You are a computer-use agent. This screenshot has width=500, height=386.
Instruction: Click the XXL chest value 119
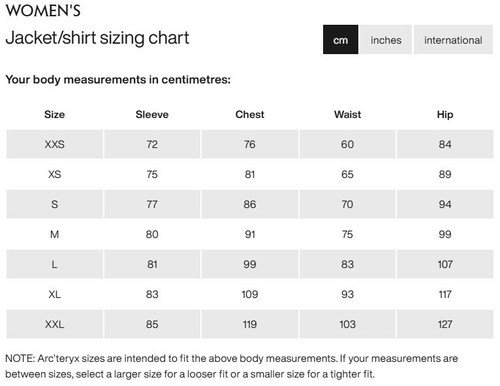[x=250, y=324]
